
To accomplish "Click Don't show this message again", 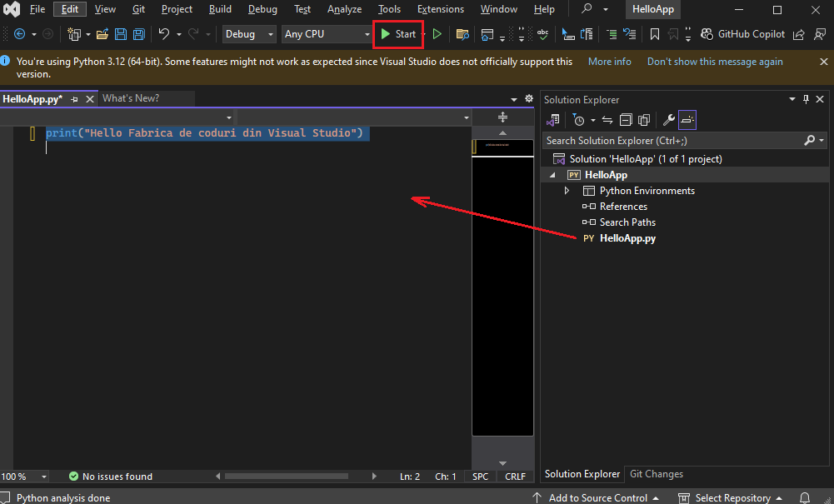I will tap(715, 62).
